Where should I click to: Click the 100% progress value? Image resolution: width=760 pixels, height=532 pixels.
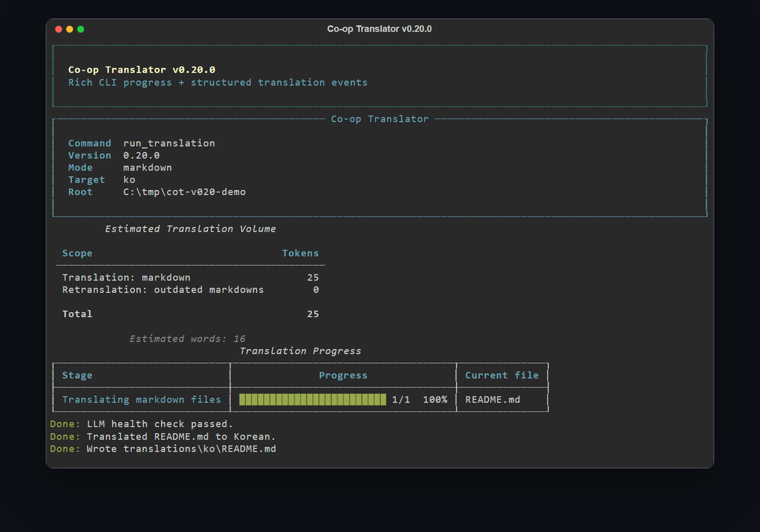pyautogui.click(x=435, y=400)
